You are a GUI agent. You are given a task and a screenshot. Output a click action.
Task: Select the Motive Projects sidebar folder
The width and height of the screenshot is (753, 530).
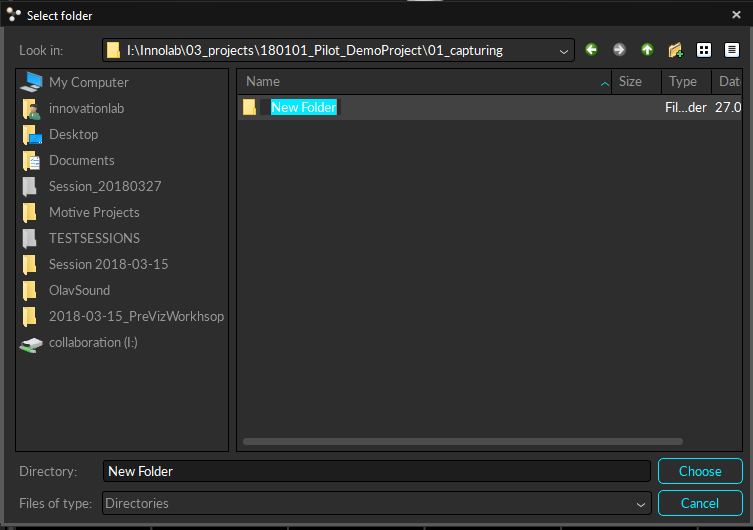click(x=94, y=212)
